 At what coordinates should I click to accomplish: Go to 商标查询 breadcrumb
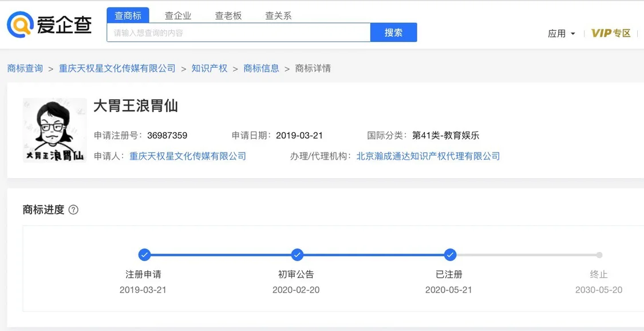point(25,68)
